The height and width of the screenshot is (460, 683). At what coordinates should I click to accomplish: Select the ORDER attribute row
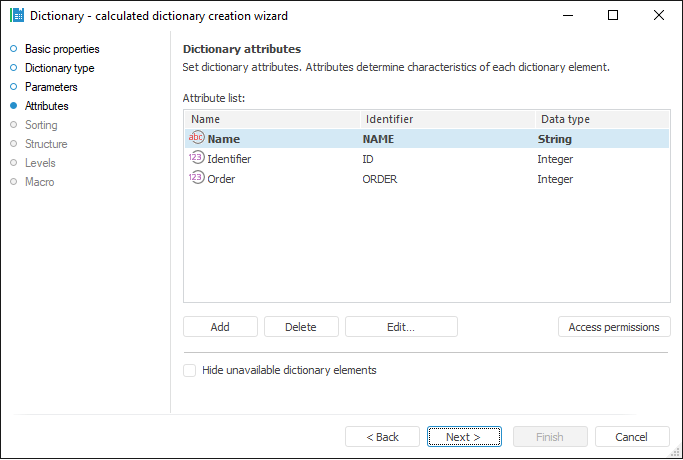coord(380,179)
